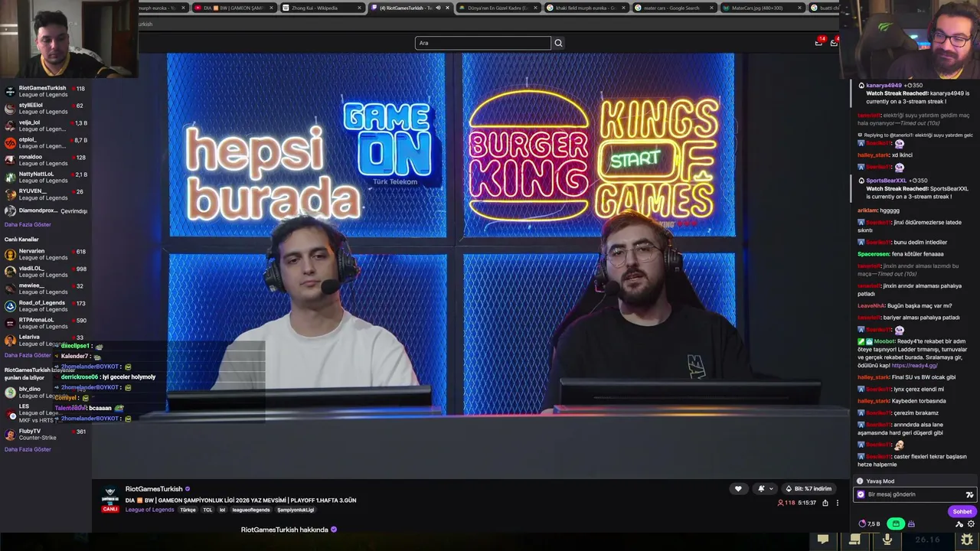Click username Spacerosen in chat

coord(874,254)
